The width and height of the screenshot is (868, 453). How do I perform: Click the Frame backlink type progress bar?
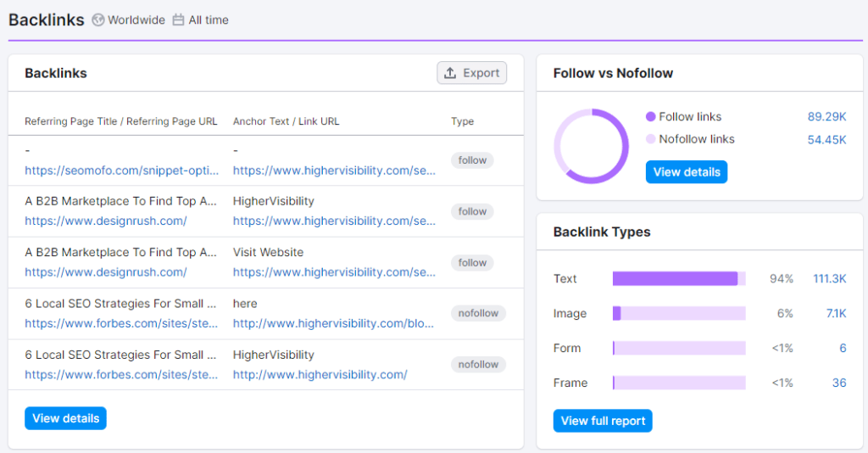679,383
